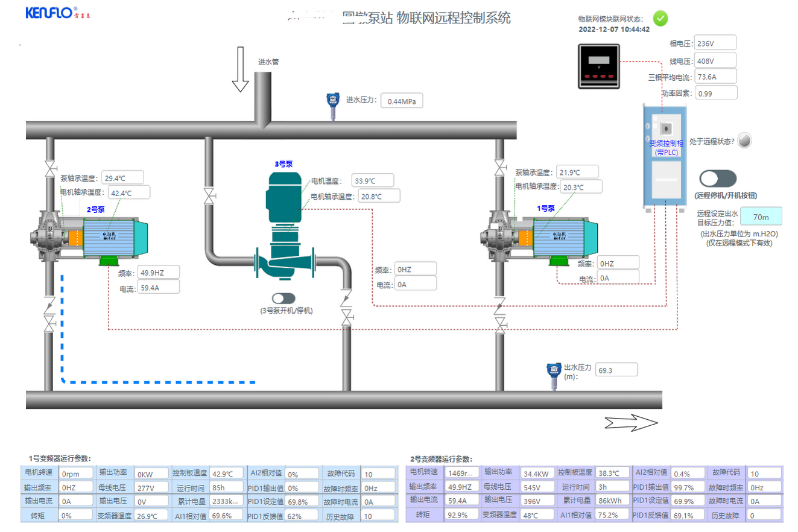Click the 2号泵 frequency 49.9HZ field
Image resolution: width=798 pixels, height=532 pixels.
159,273
